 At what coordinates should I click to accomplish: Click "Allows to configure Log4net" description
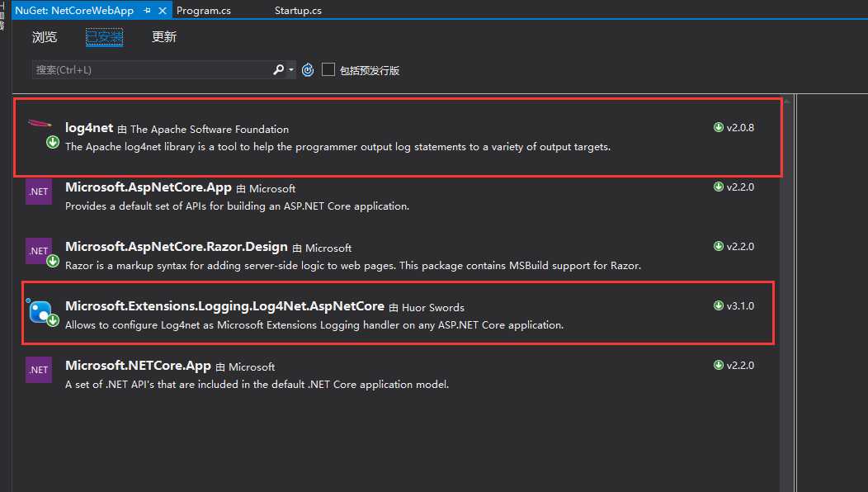point(314,324)
